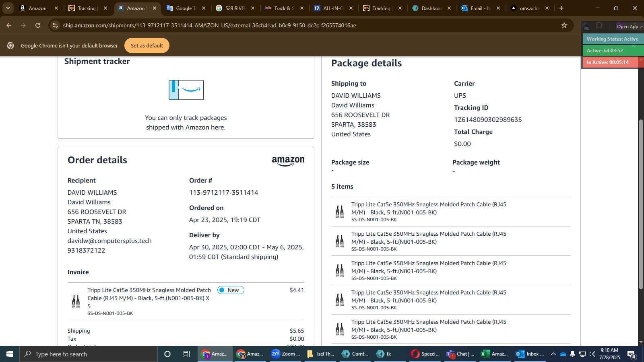The height and width of the screenshot is (362, 644).
Task: Close the Google Translate tab
Action: point(204,8)
